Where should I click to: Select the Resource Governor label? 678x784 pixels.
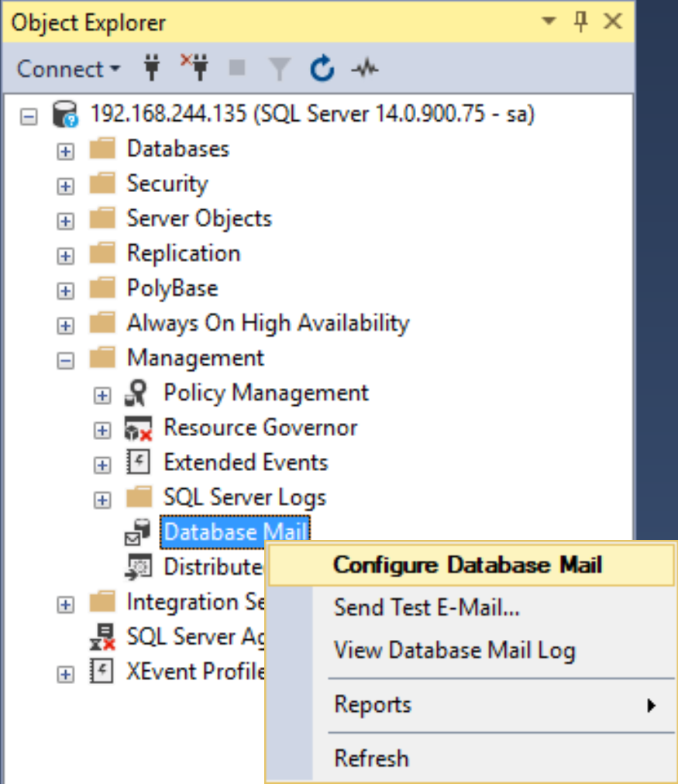pos(260,428)
